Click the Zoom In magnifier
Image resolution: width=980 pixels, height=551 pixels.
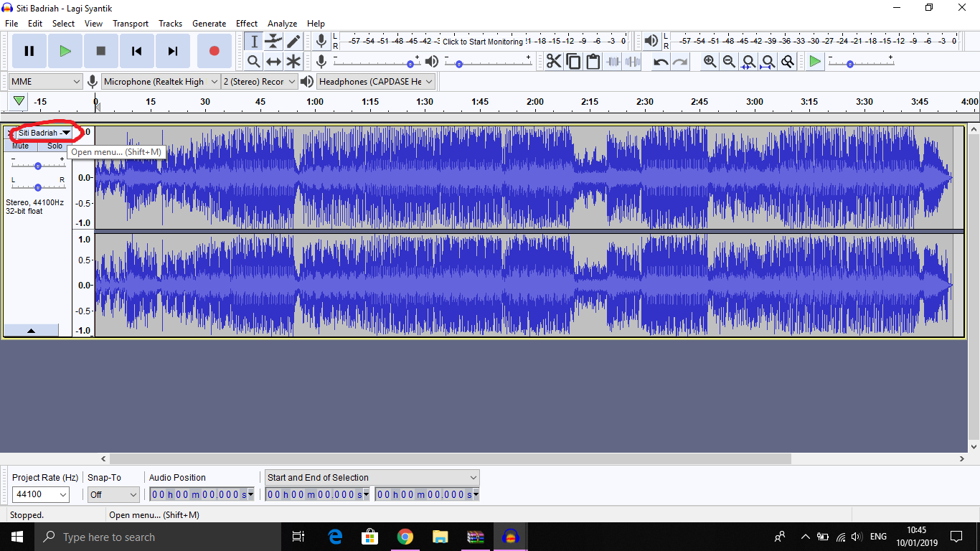[x=710, y=62]
